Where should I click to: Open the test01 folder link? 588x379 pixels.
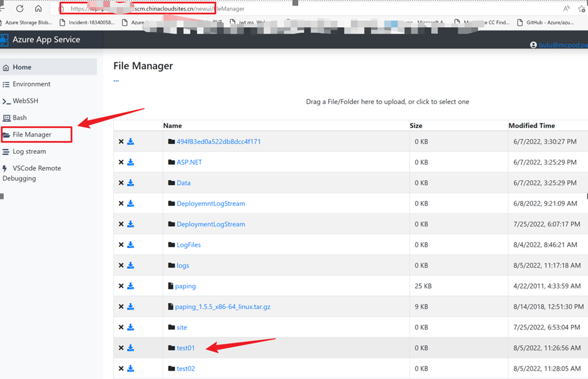coord(186,348)
